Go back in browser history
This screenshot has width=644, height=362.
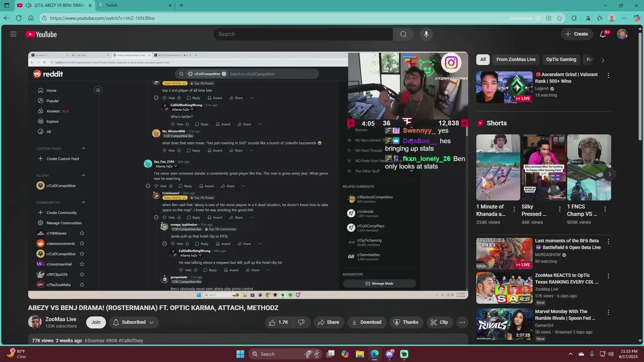(x=7, y=18)
